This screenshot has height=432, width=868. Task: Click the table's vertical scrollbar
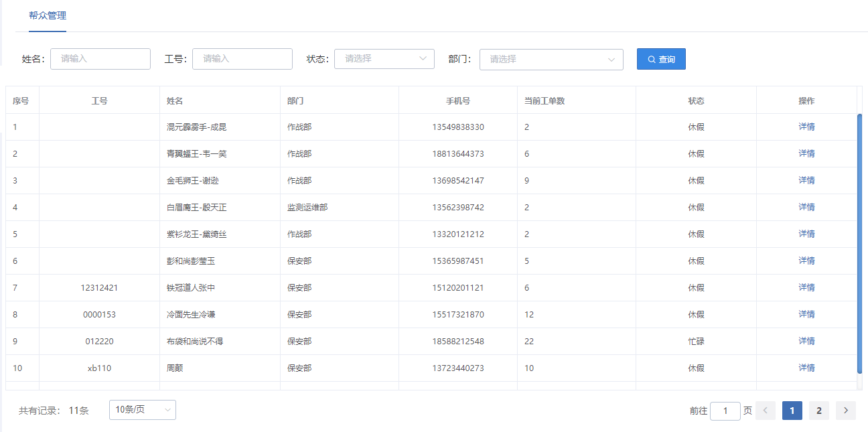pos(860,244)
